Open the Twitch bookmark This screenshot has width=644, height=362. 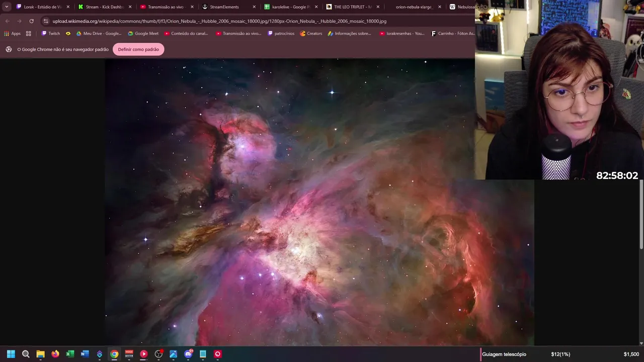(x=51, y=34)
